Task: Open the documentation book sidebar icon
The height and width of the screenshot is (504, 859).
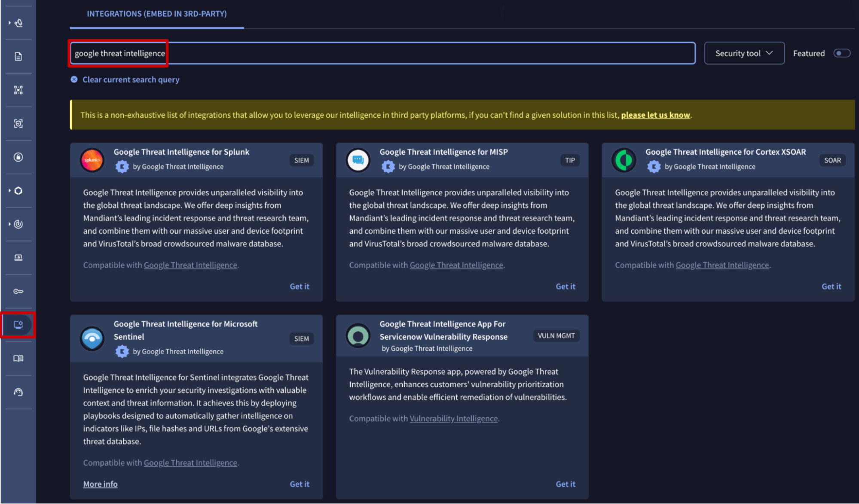Action: click(x=18, y=358)
